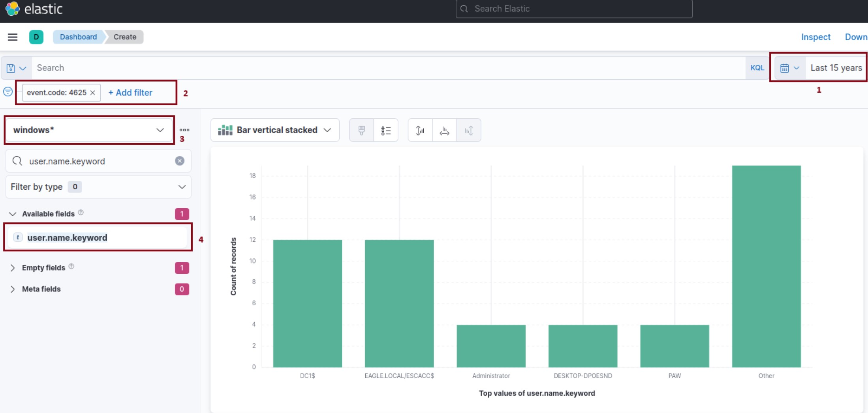Viewport: 868px width, 413px height.
Task: Click the Inspect link
Action: (x=815, y=37)
